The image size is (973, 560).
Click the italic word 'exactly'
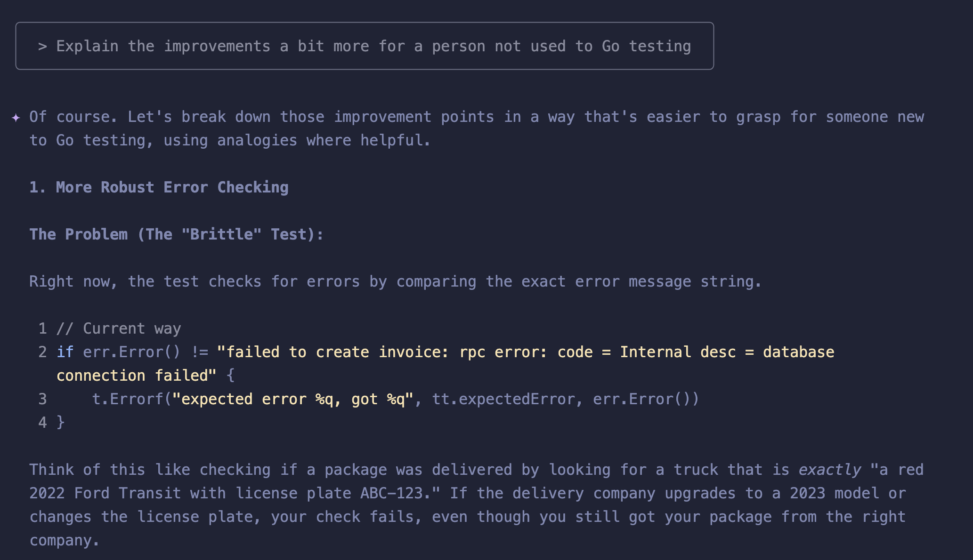[x=830, y=470]
